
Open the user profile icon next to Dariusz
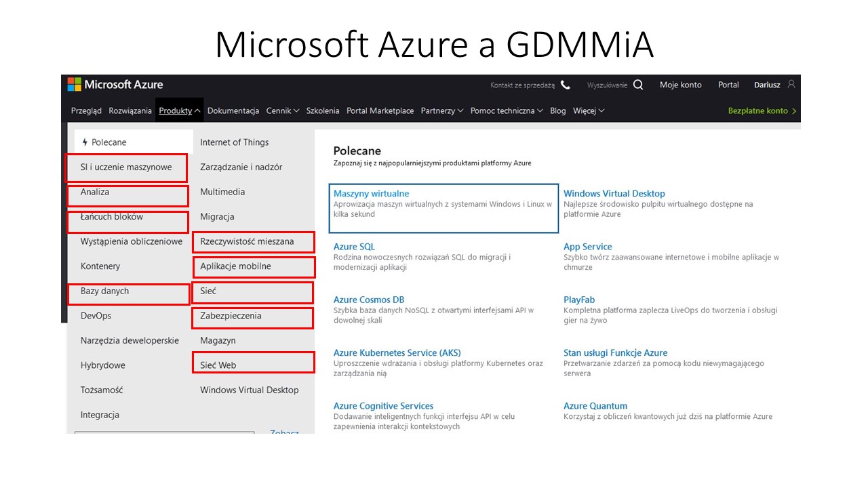point(791,84)
